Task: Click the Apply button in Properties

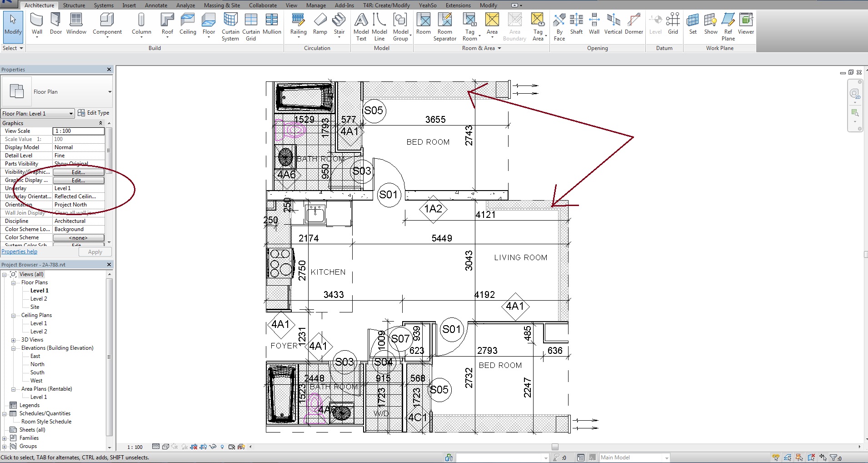Action: coord(95,252)
